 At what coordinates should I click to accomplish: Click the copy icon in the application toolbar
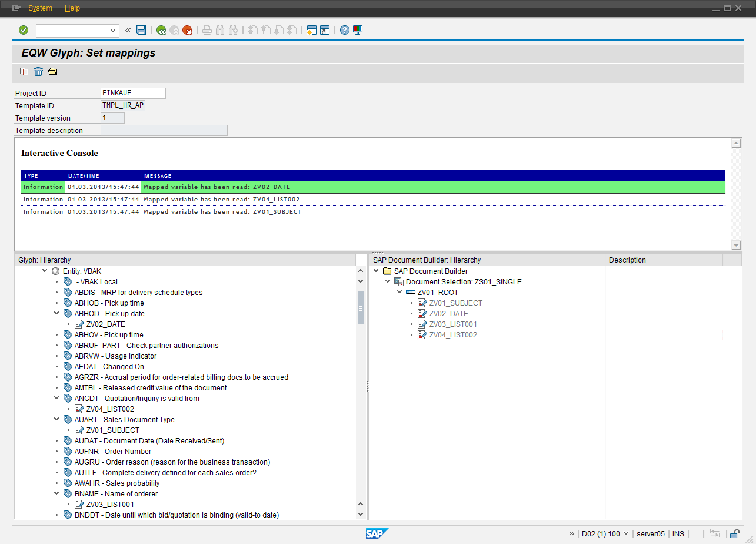click(x=24, y=72)
